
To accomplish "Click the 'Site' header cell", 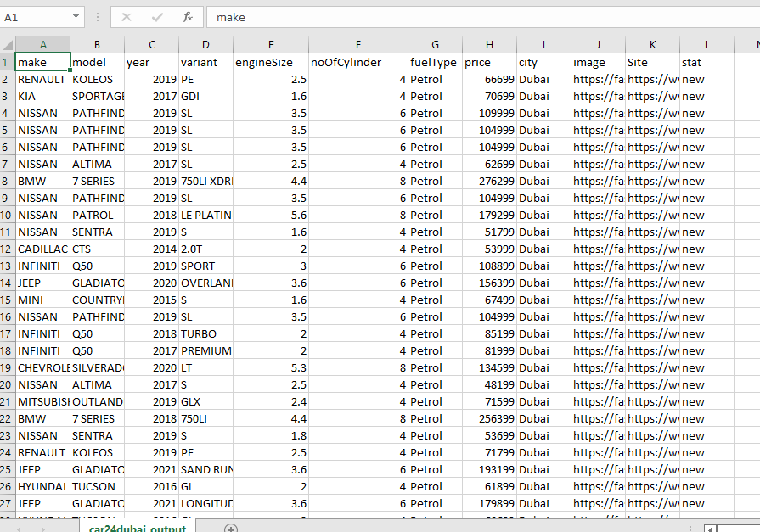I will click(x=652, y=62).
